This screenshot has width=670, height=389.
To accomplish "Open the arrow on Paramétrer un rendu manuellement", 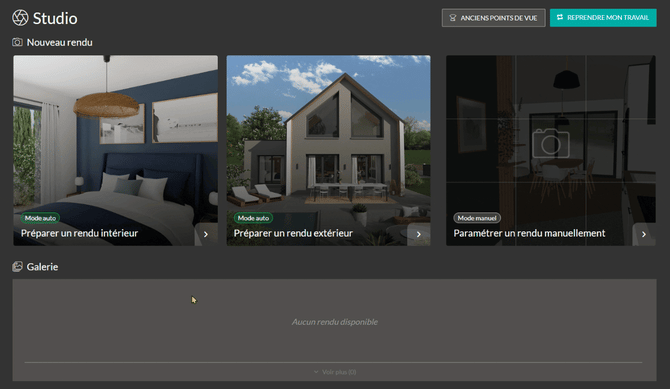I will click(x=644, y=234).
